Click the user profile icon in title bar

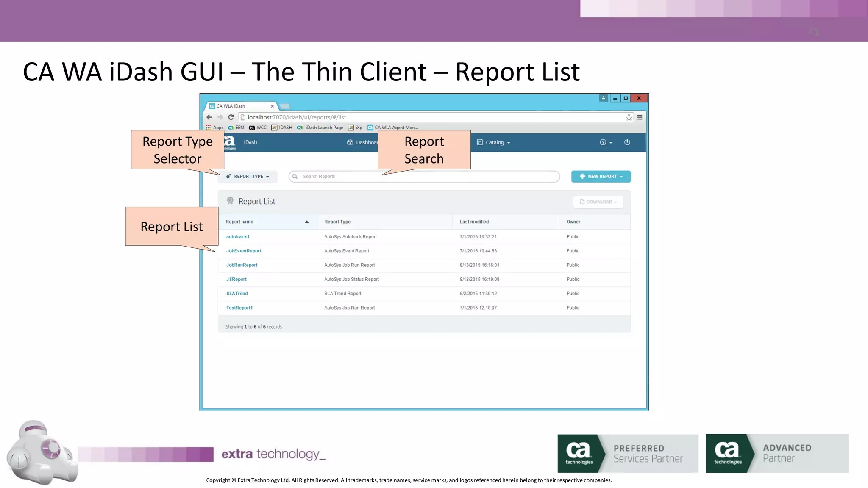coord(604,98)
